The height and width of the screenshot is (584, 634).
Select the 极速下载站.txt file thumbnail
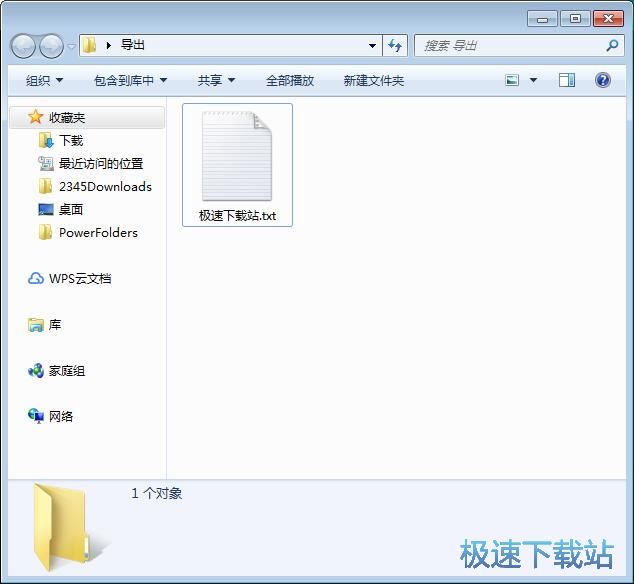[237, 156]
